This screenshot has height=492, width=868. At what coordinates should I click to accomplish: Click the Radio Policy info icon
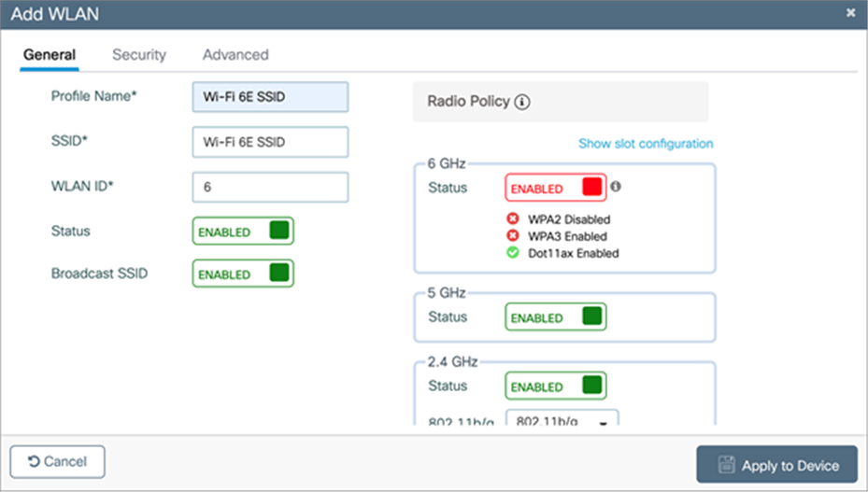[x=522, y=103]
